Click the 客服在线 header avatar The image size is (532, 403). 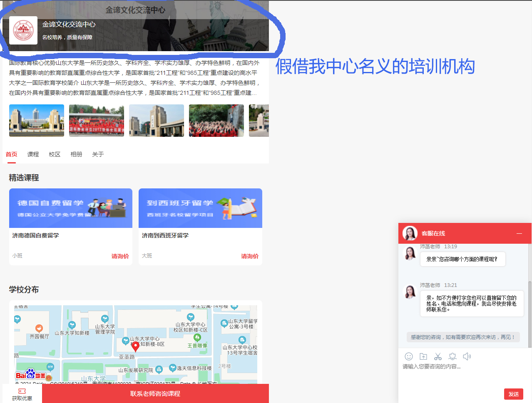tap(410, 233)
